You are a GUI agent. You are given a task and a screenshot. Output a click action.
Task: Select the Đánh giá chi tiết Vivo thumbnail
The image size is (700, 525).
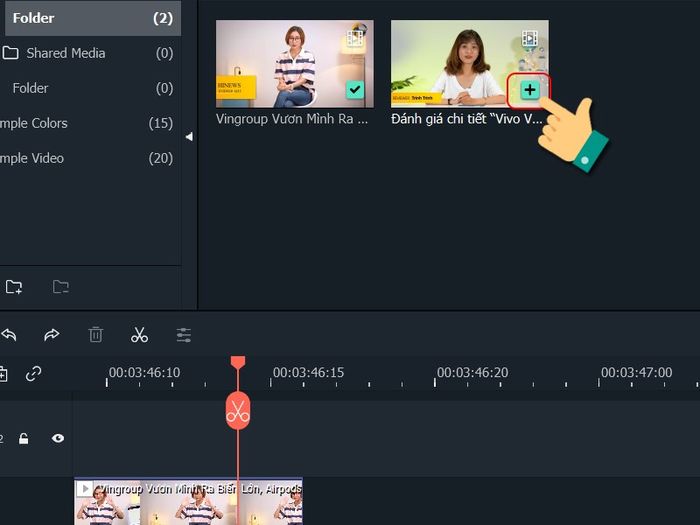pos(470,63)
